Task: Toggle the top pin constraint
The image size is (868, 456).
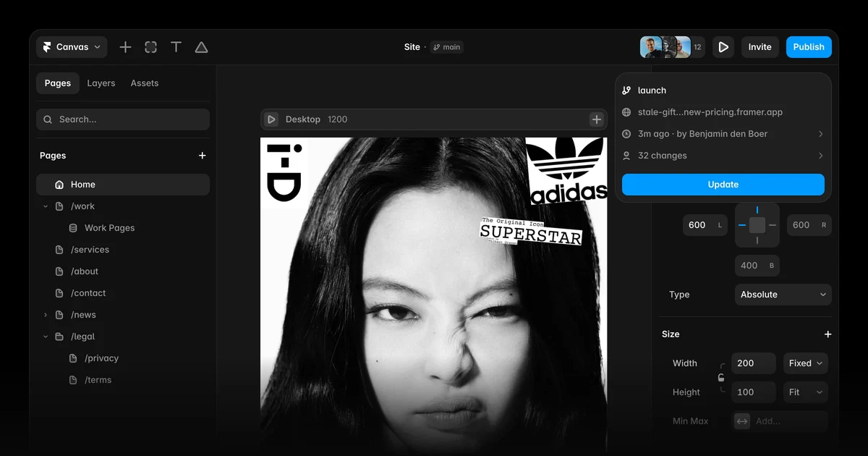Action: point(757,210)
